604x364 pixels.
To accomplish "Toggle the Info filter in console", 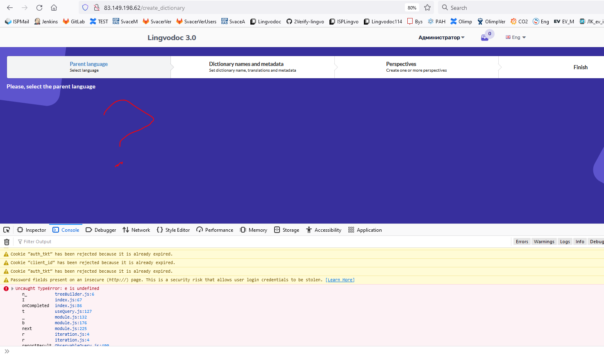I will coord(580,242).
